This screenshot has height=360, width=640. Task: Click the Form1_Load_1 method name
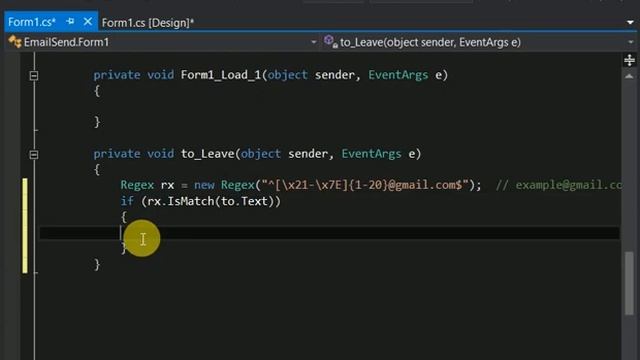point(221,75)
